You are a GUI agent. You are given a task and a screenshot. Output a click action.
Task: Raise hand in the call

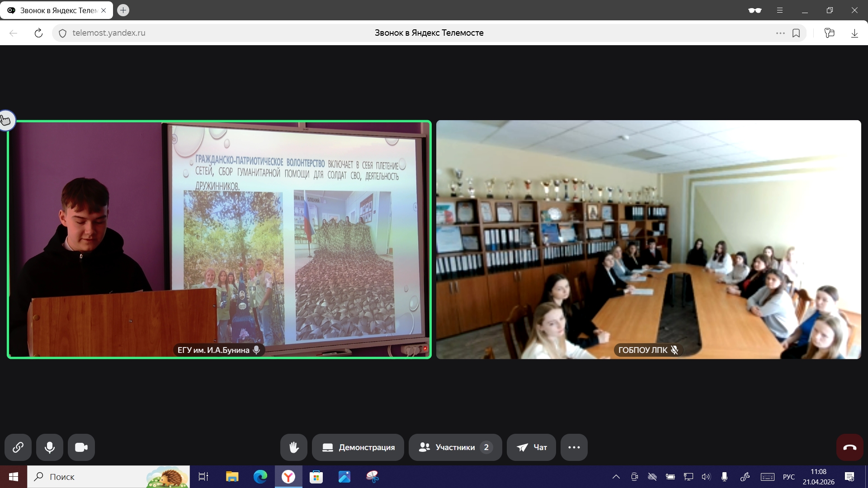click(x=294, y=447)
